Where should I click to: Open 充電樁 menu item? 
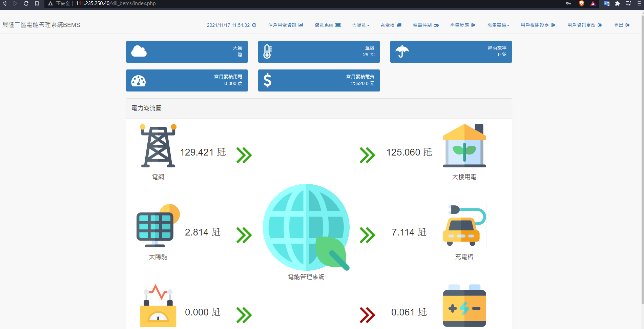[x=391, y=25]
